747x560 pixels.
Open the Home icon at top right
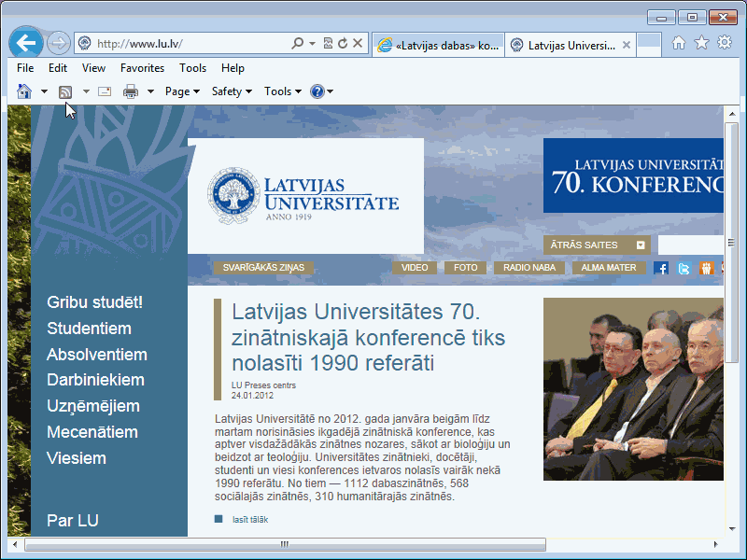(679, 43)
